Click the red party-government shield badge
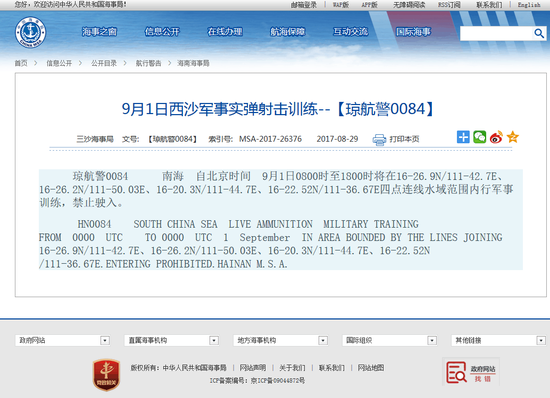Viewport: 550px width, 398px height. click(107, 375)
